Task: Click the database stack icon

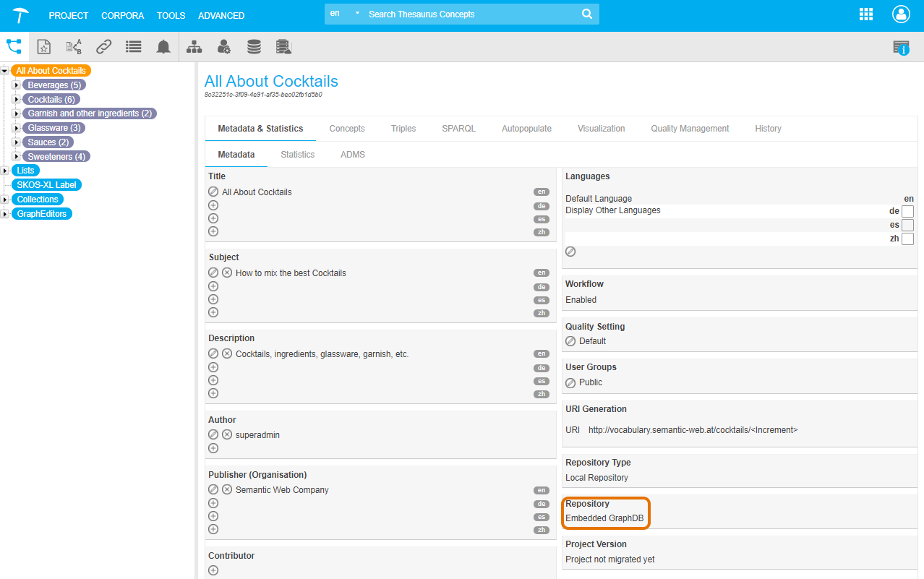Action: 254,47
